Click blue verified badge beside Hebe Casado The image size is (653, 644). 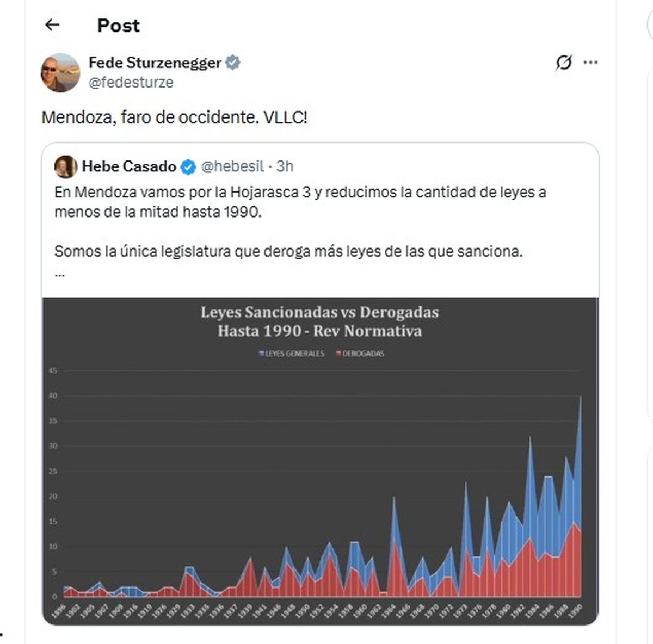pyautogui.click(x=188, y=166)
